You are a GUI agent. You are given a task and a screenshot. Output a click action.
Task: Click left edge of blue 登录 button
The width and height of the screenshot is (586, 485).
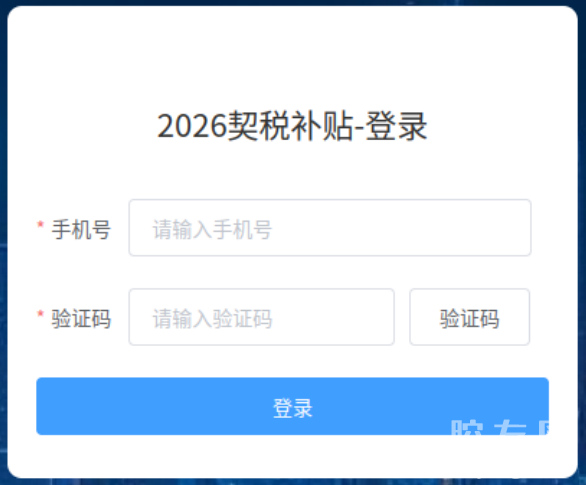coord(49,406)
